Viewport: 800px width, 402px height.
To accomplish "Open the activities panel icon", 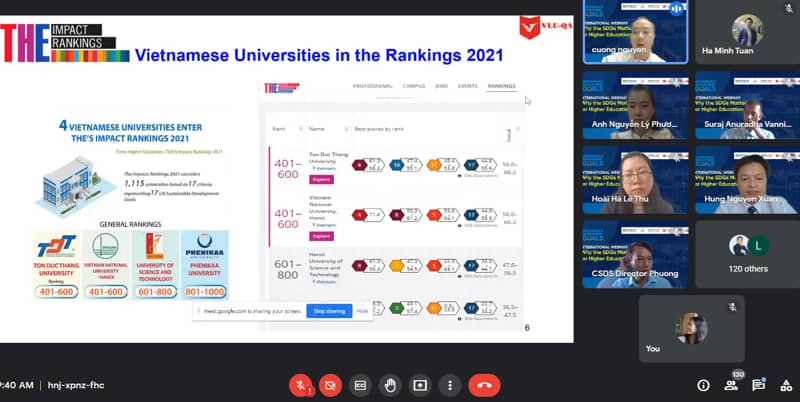I will click(x=786, y=385).
